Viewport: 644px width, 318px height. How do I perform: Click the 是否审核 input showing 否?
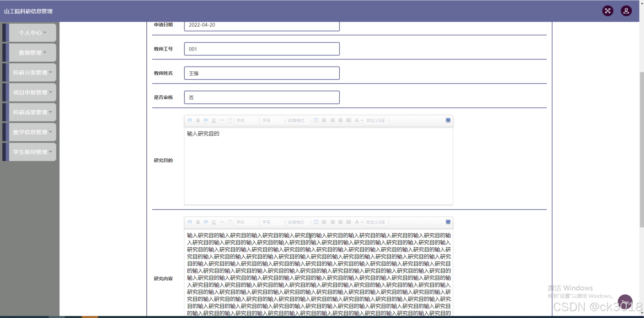coord(262,97)
